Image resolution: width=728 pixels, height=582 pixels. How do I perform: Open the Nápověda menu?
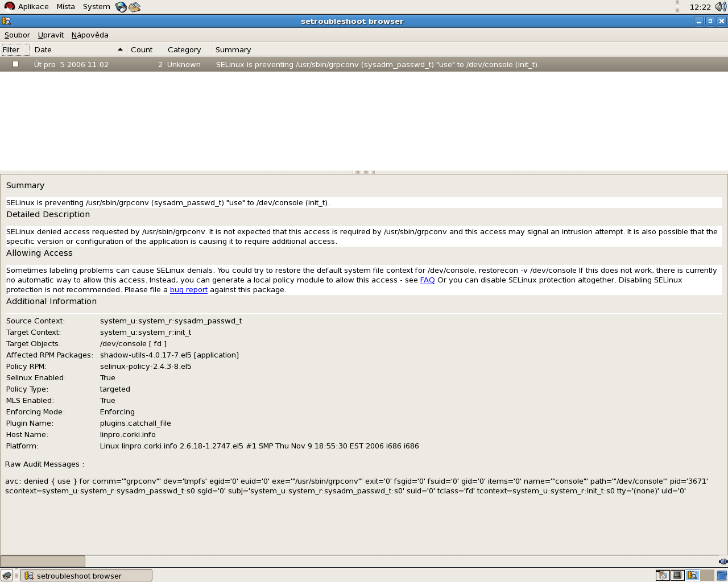[x=90, y=35]
